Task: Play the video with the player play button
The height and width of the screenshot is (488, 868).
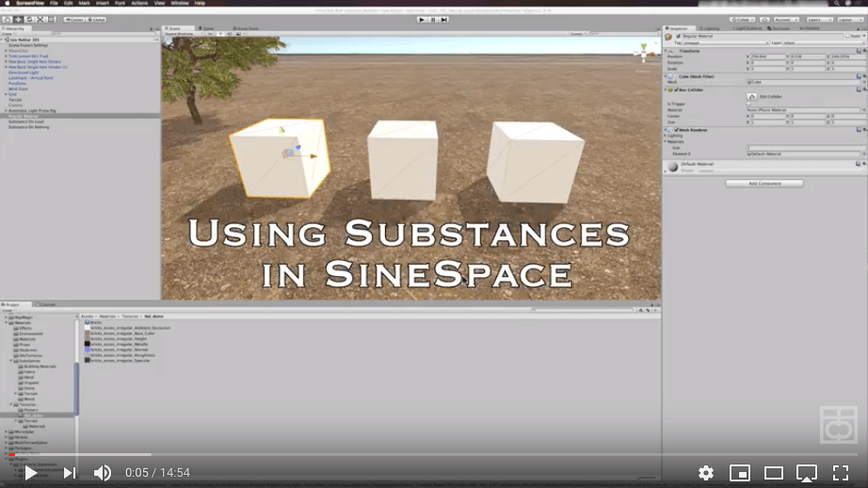Action: pos(31,473)
